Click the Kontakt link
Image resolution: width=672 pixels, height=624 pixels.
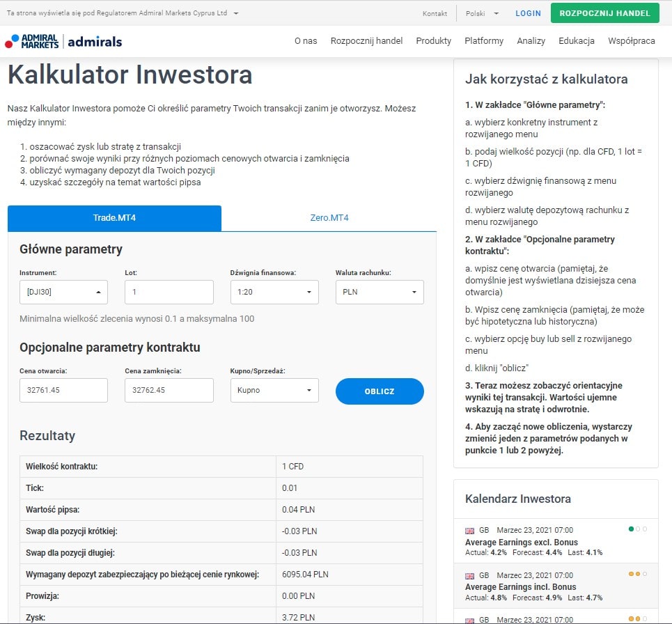(x=435, y=14)
